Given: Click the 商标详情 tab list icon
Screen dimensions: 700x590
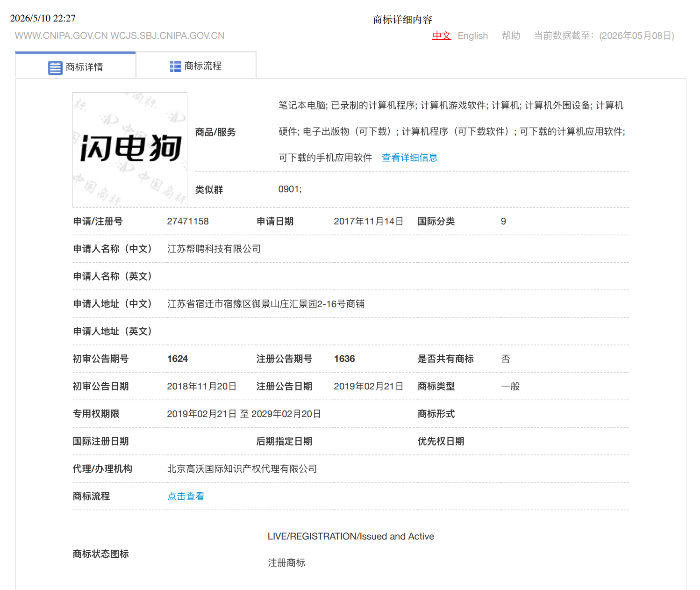Looking at the screenshot, I should [55, 68].
